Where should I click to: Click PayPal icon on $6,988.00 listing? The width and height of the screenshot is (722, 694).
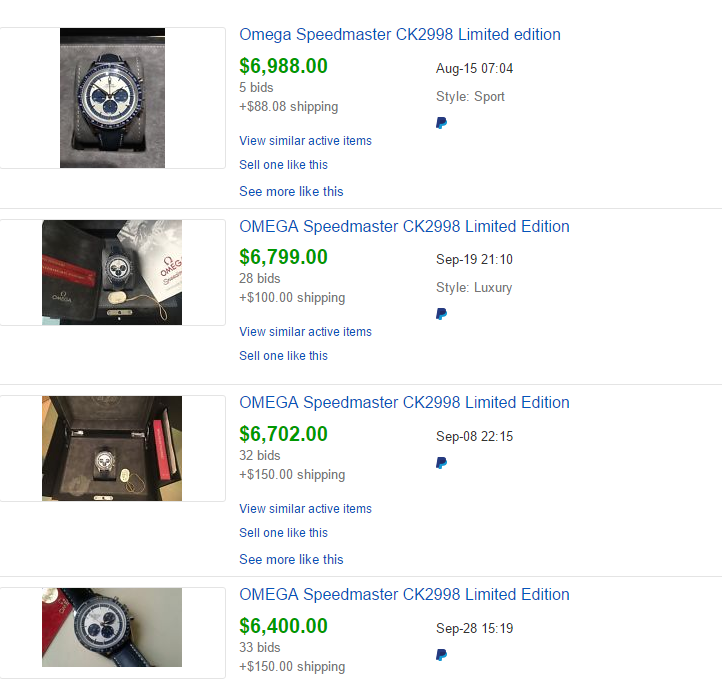(x=441, y=123)
